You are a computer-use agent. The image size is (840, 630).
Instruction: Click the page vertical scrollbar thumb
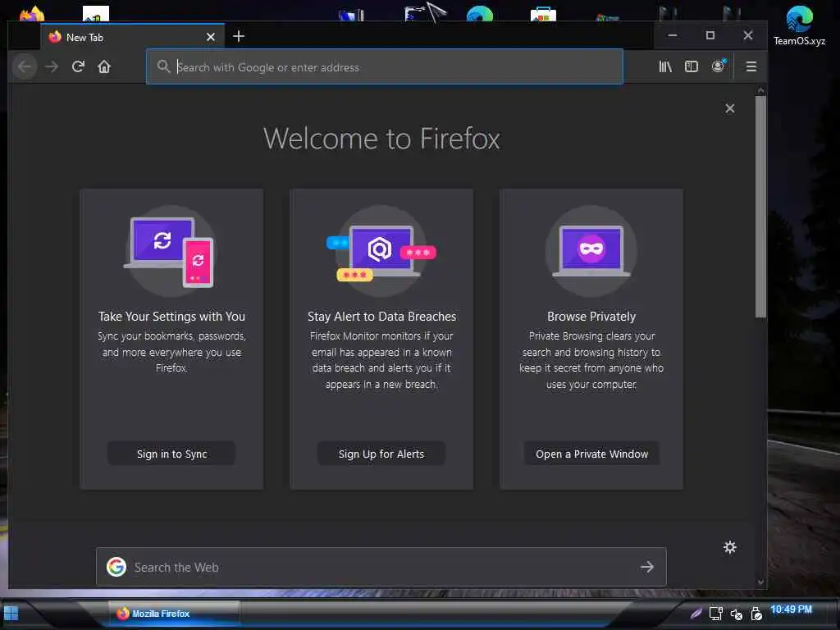pos(760,207)
